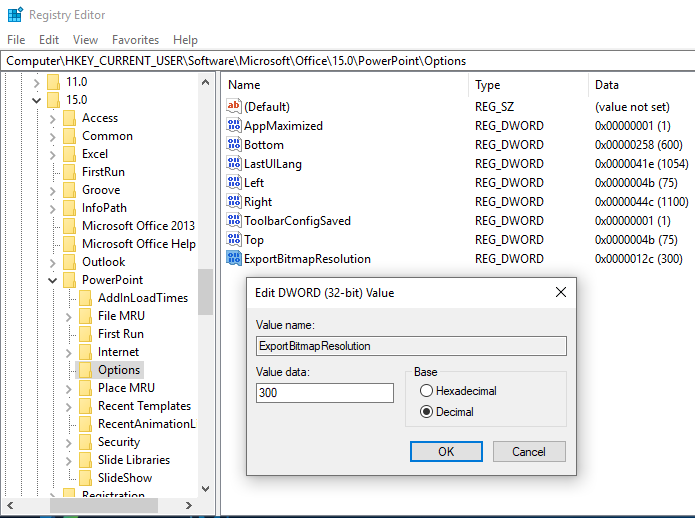Select the First Run tree key
The image size is (695, 518).
coord(121,334)
